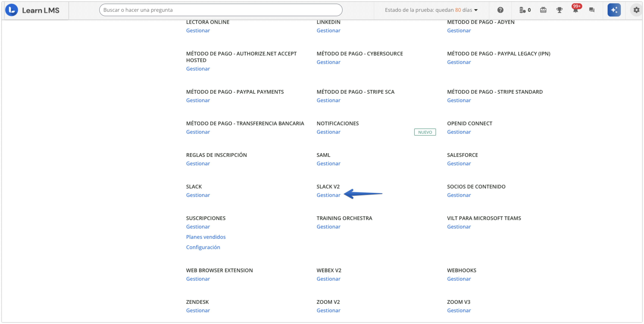Open Configuración under Suscripciones
Viewport: 644px width, 324px height.
[203, 247]
